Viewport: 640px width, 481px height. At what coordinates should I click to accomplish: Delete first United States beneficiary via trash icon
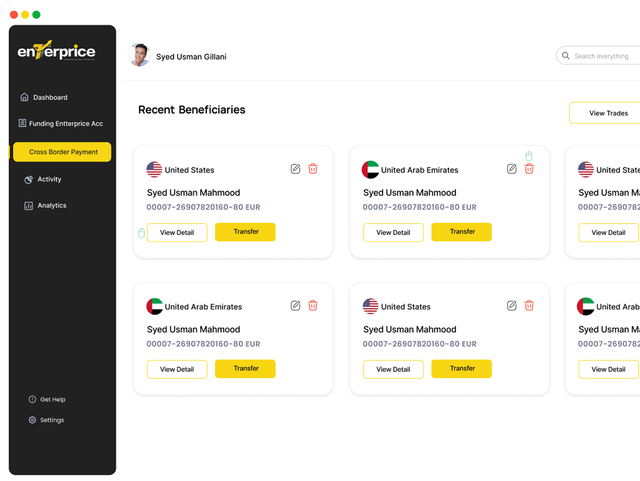point(313,169)
